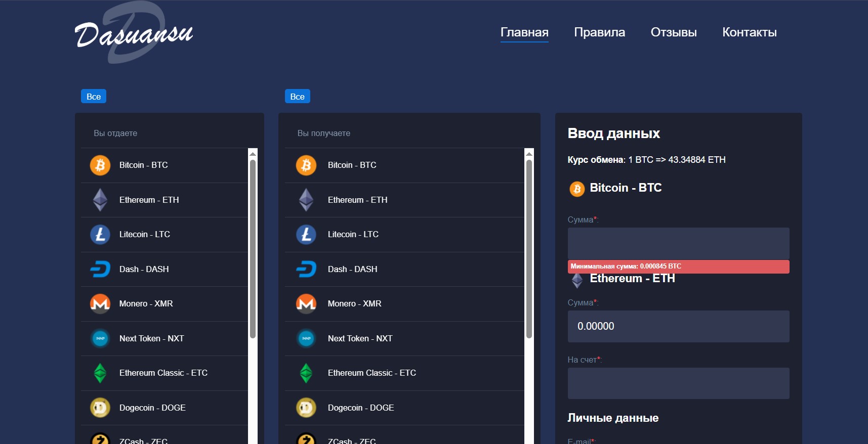This screenshot has width=868, height=444.
Task: Click Dogecoin icon in 'Вы получаете' list
Action: 306,408
